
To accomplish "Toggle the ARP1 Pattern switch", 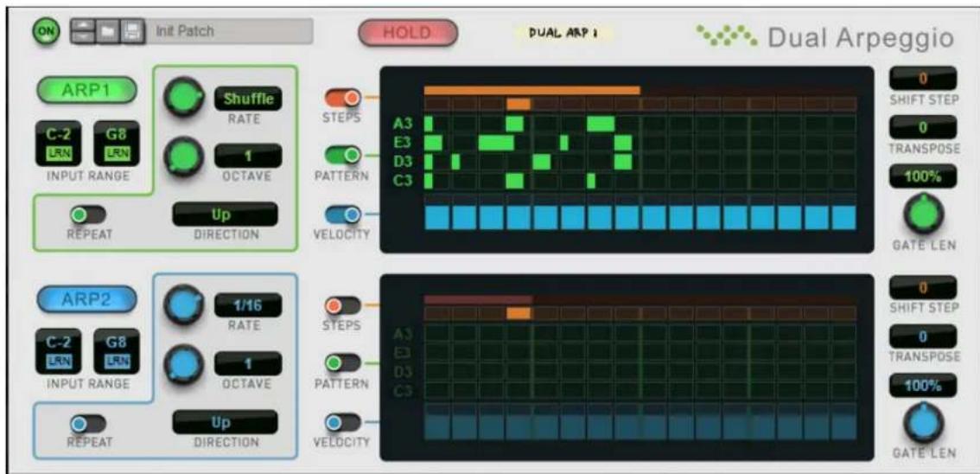I will pos(343,155).
